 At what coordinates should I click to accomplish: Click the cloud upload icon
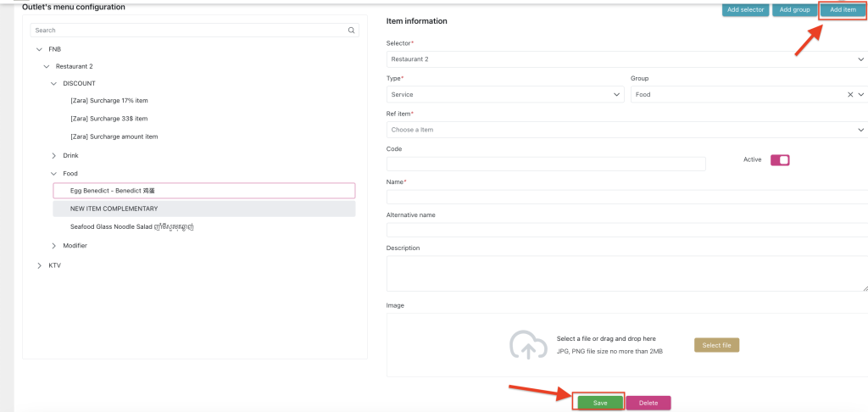pyautogui.click(x=526, y=344)
